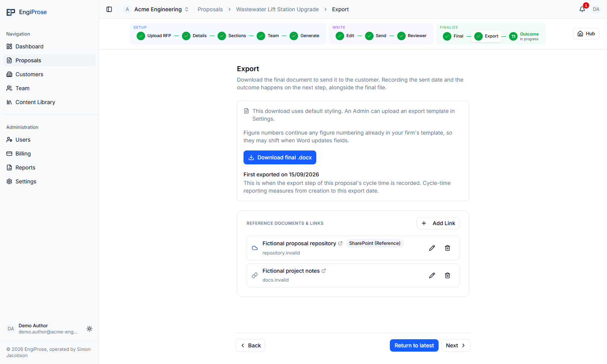Click the Add Link button
Screen dimensions: 607x364
click(438, 223)
